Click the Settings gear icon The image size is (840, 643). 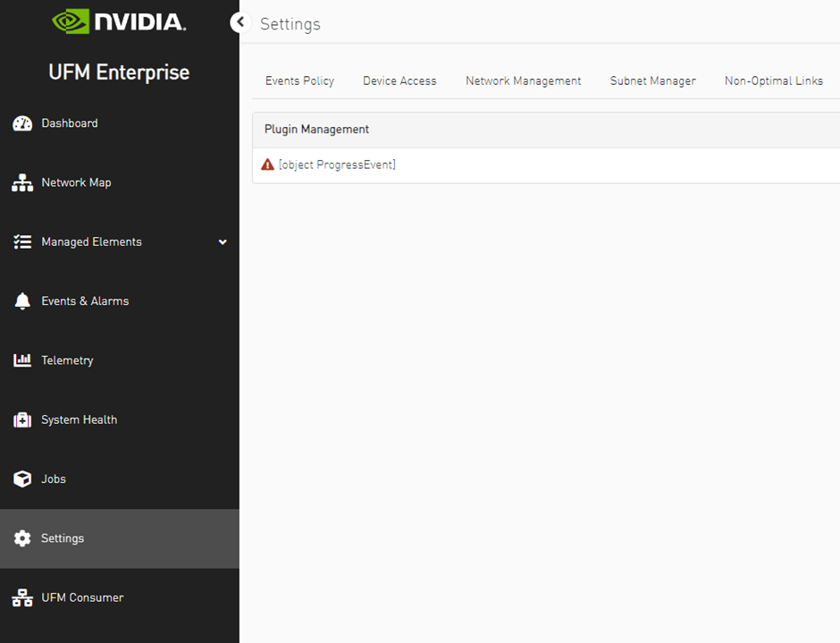(22, 538)
